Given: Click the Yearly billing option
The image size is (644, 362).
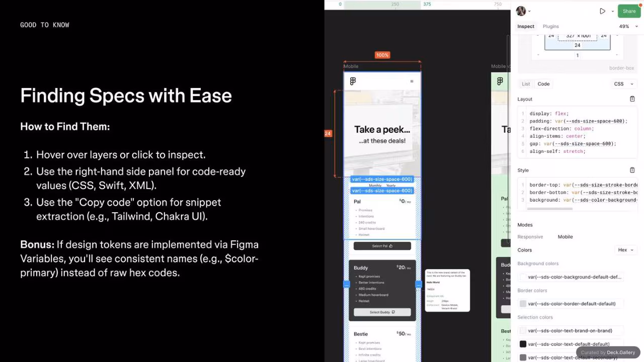Looking at the screenshot, I should (390, 186).
